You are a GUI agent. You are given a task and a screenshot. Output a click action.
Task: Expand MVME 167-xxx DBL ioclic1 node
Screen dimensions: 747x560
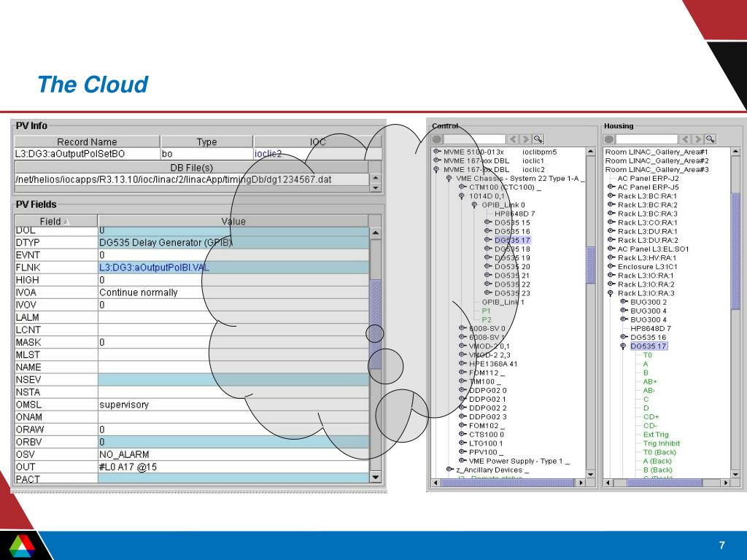[x=436, y=160]
